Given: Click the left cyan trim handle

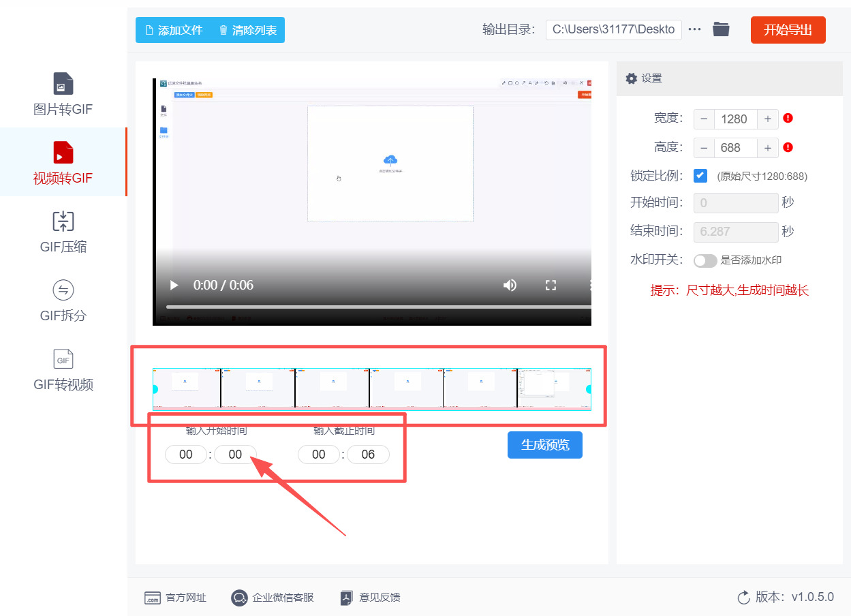Looking at the screenshot, I should (155, 389).
